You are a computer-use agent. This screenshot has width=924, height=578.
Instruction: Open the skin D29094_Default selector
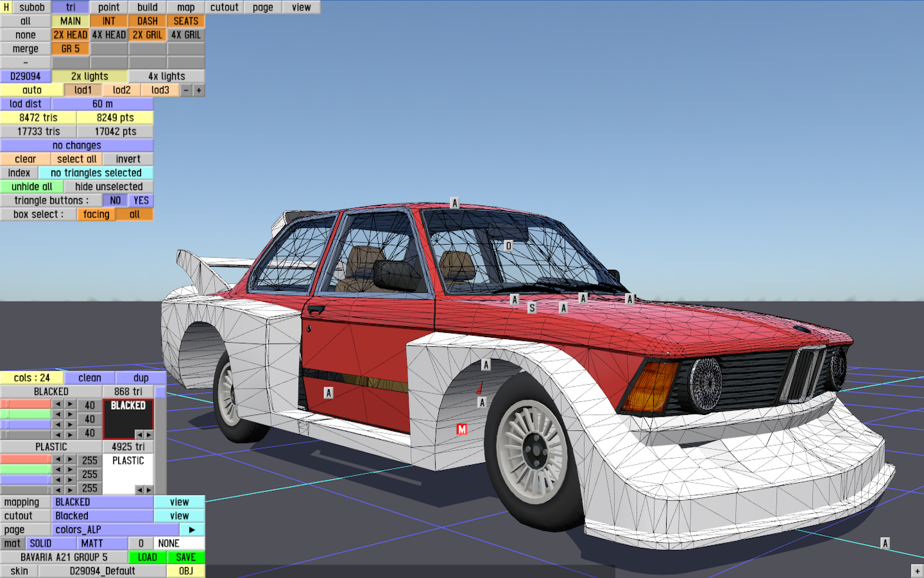pos(103,571)
